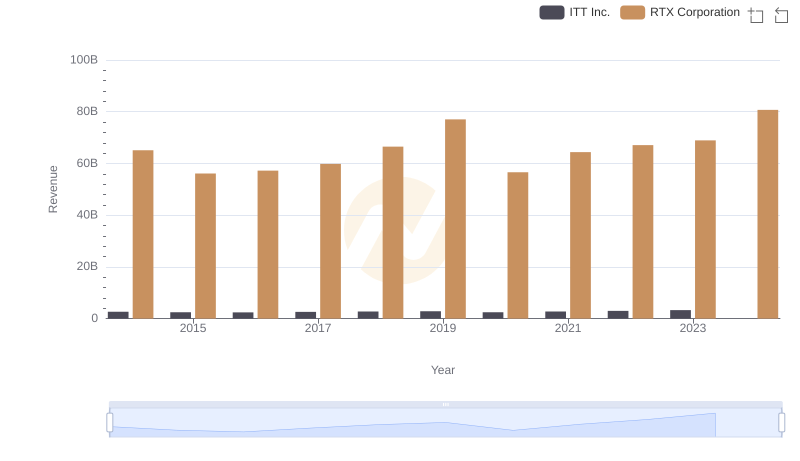Click RTX bar for 2014
The height and width of the screenshot is (461, 800).
[143, 234]
